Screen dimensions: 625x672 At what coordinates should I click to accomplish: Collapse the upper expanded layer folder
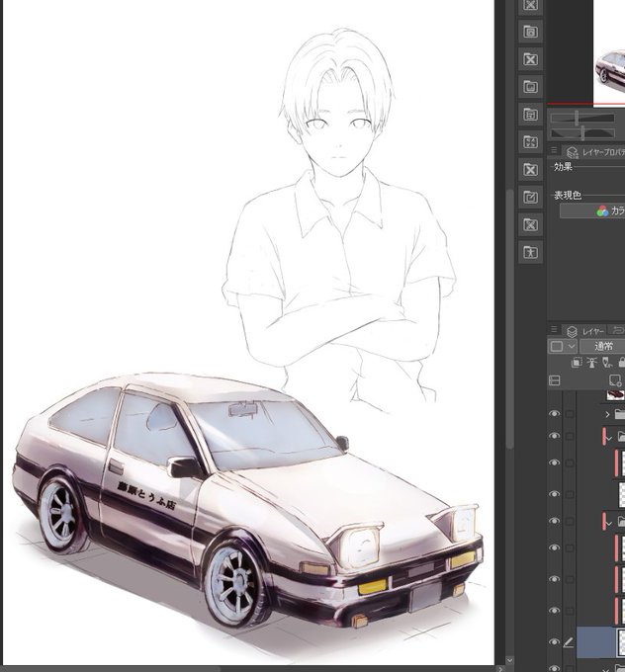click(609, 438)
